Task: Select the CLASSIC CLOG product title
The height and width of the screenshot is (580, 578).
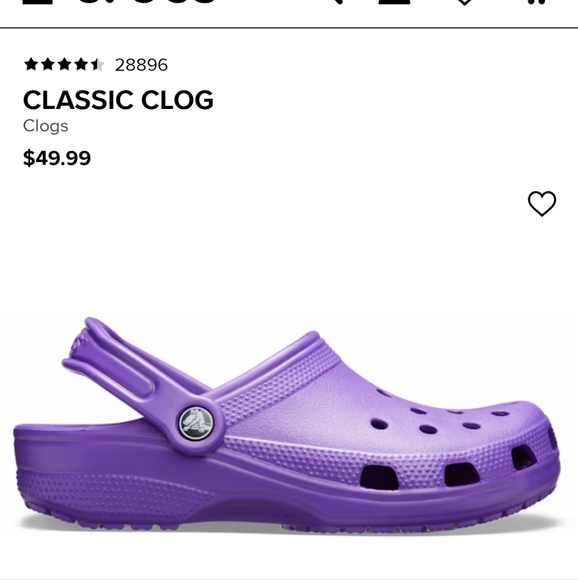Action: (118, 100)
